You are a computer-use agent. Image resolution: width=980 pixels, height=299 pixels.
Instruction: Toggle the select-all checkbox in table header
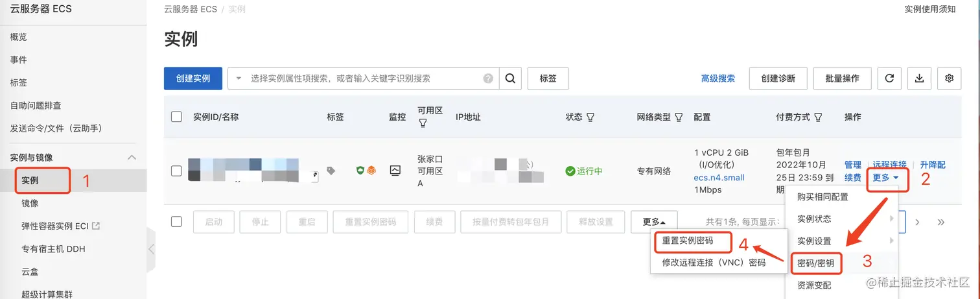(x=176, y=117)
